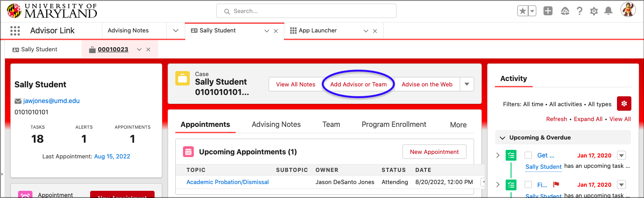Select the Appointments tab
644x198 pixels.
(206, 125)
